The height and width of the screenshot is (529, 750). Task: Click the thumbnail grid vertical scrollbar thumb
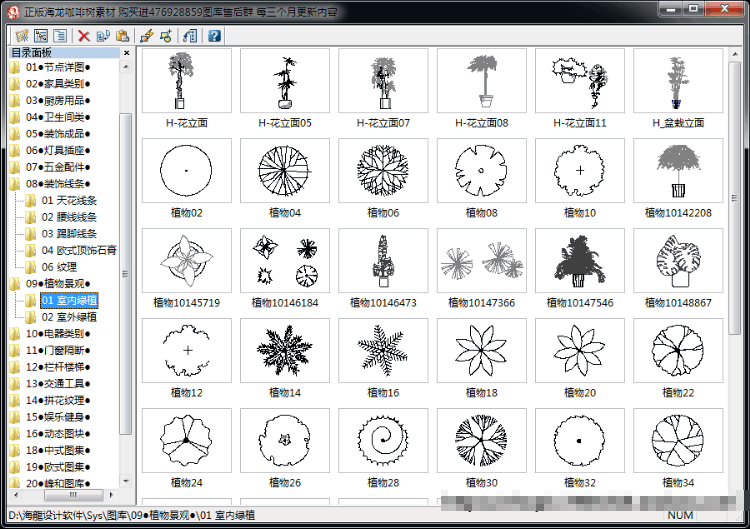734,198
